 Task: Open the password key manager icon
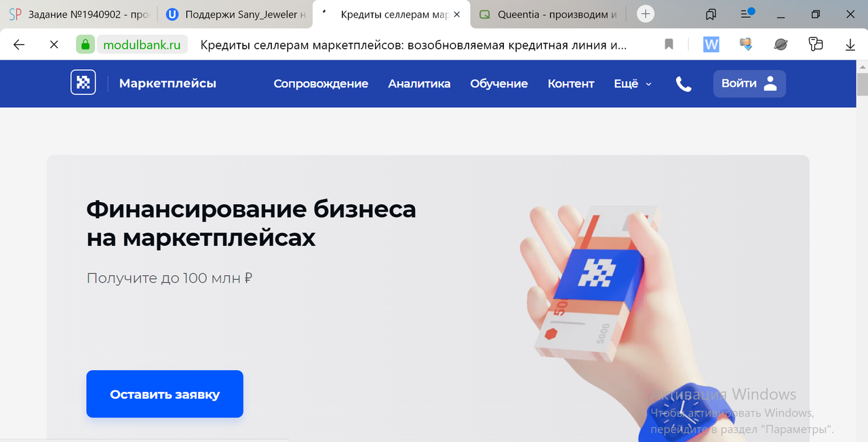pos(816,45)
